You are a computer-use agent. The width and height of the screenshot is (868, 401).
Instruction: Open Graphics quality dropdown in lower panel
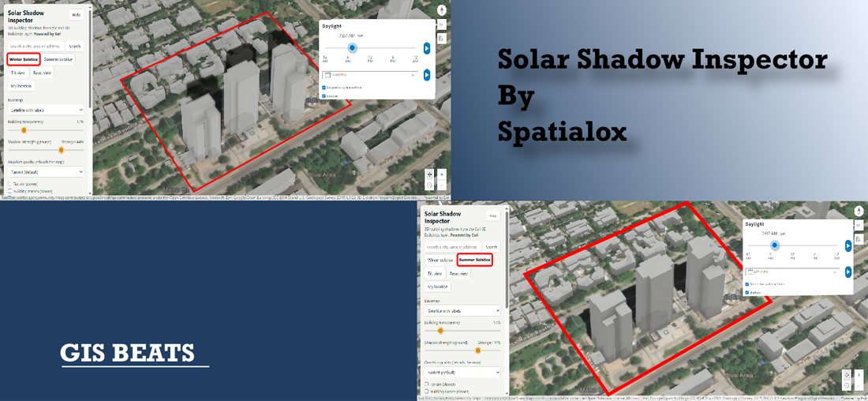coord(462,373)
